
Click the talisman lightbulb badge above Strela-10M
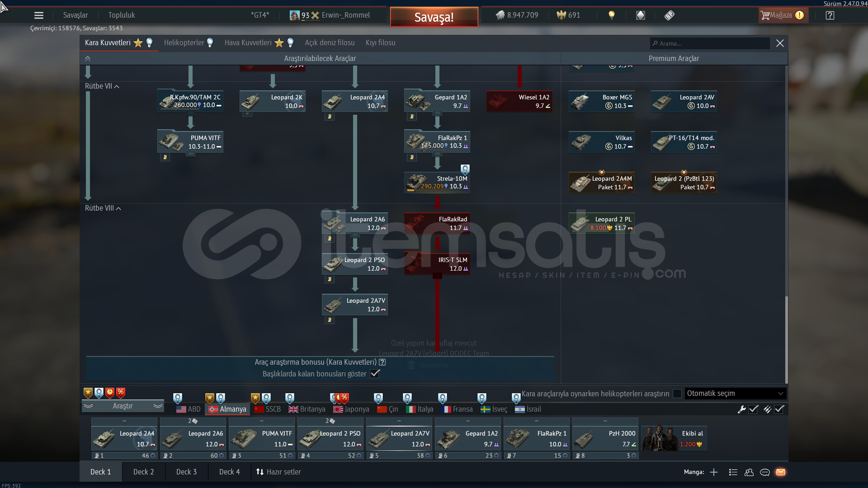[465, 169]
